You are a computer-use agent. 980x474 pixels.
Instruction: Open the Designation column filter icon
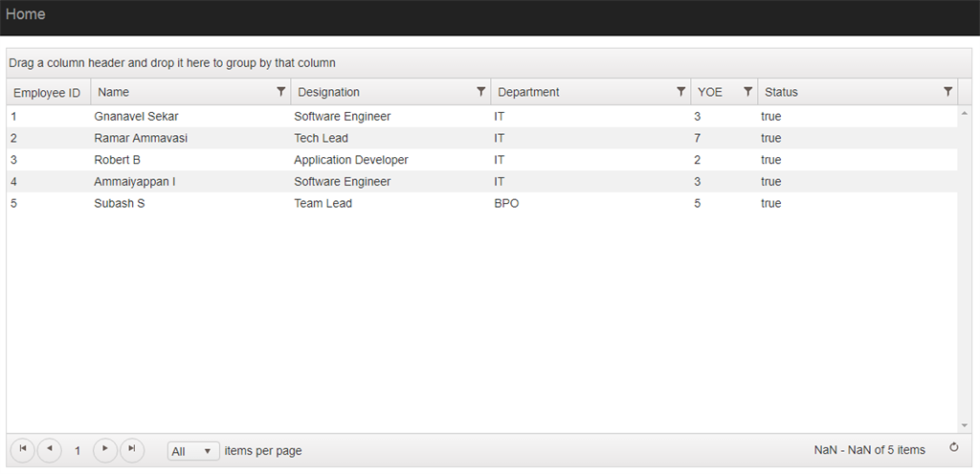point(480,92)
